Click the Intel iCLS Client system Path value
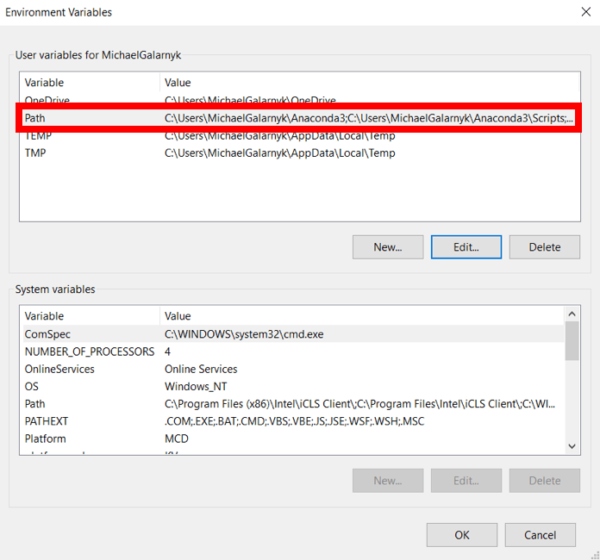Screen dimensions: 600x560 click(x=360, y=404)
